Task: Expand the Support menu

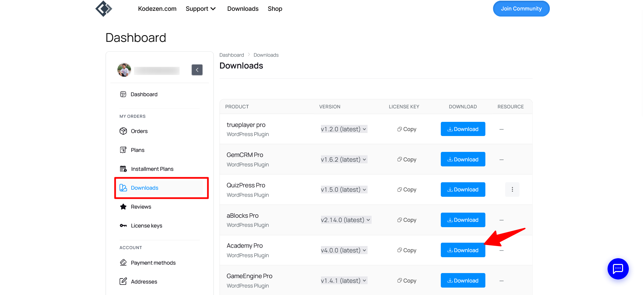Action: pyautogui.click(x=201, y=9)
